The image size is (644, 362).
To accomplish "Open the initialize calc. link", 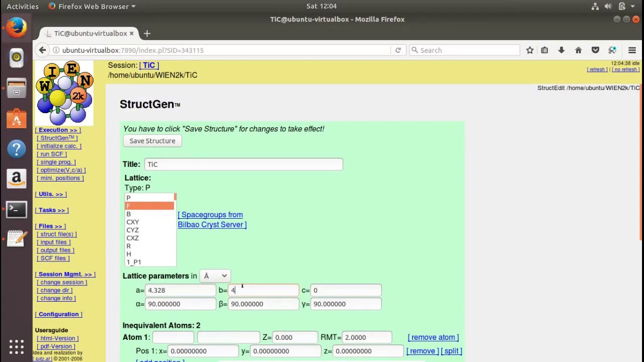I will pyautogui.click(x=59, y=146).
